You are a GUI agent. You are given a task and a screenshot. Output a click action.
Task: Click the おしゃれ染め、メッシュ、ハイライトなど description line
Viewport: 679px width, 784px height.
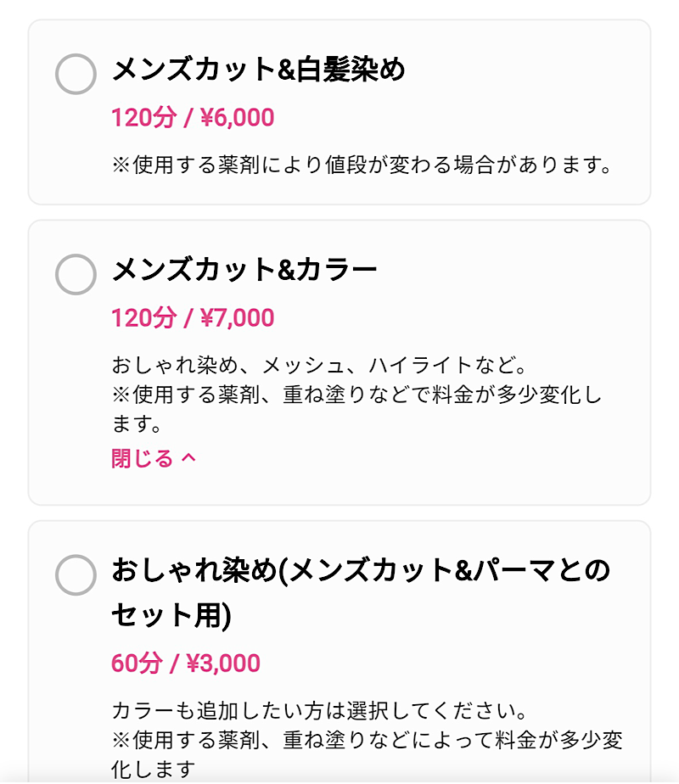click(320, 366)
